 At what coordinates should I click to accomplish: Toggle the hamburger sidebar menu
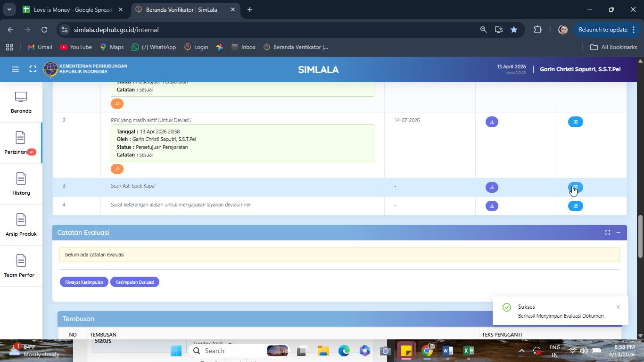tap(15, 69)
